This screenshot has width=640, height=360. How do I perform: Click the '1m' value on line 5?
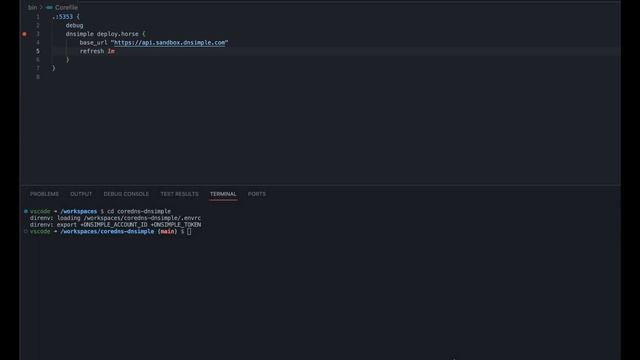[111, 51]
